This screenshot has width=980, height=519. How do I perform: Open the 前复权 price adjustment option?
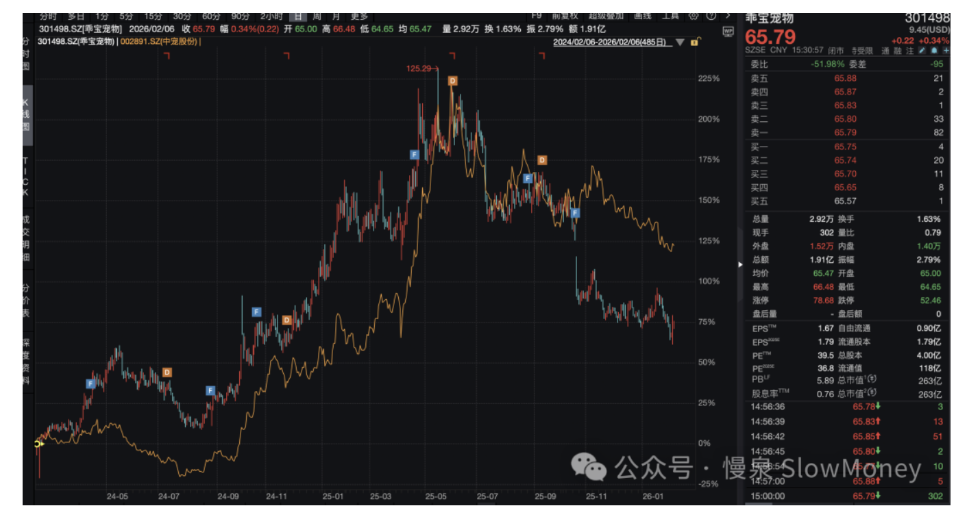click(x=565, y=16)
